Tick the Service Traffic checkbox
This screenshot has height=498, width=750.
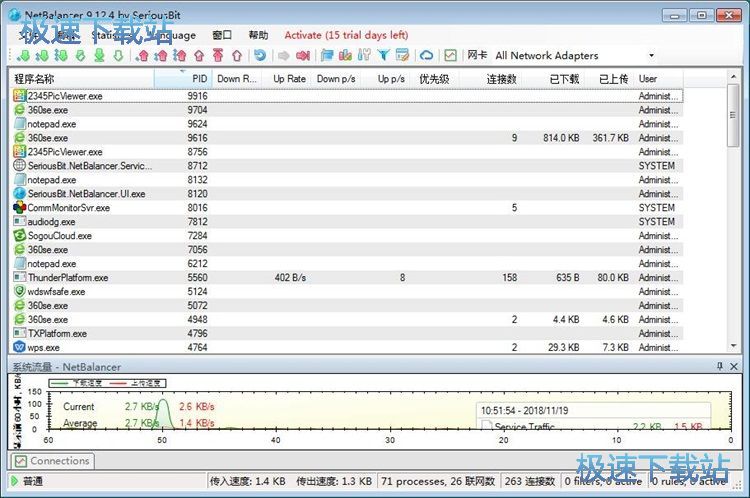[x=487, y=427]
